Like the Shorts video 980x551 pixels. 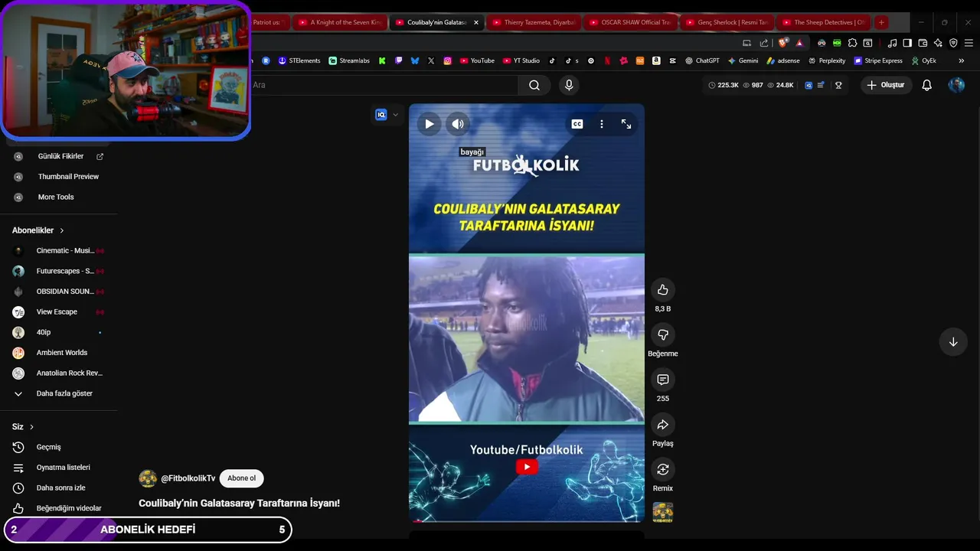point(663,290)
